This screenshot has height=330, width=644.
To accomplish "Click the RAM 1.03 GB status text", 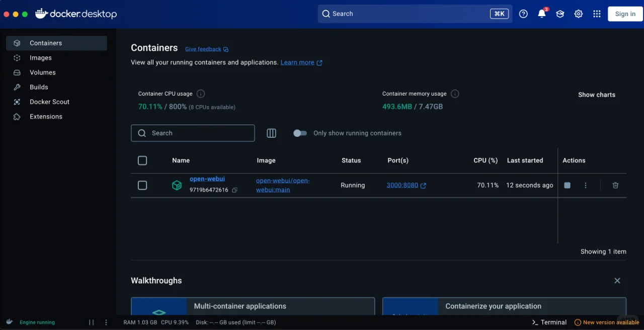I will pos(140,322).
